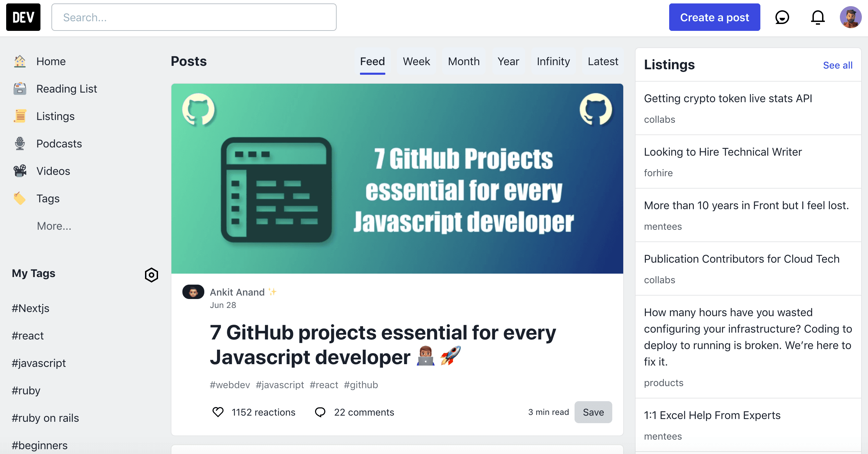The image size is (868, 454).
Task: Click the heart reactions icon on the post
Action: (218, 412)
